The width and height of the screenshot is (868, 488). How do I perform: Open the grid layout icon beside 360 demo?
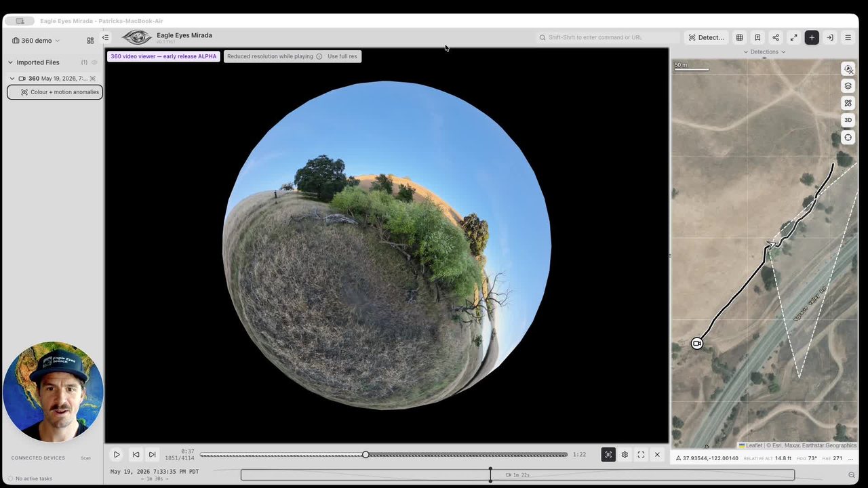(x=90, y=41)
